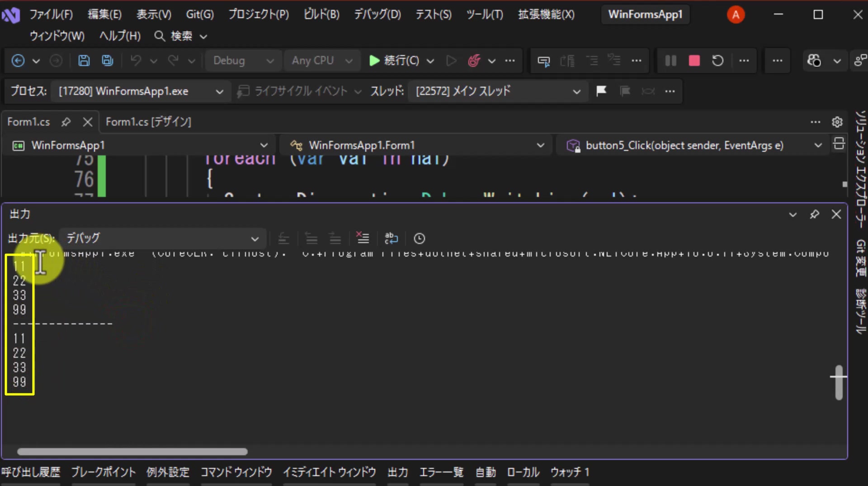868x486 pixels.
Task: Continue execution with the 続行(C) button
Action: pyautogui.click(x=394, y=61)
